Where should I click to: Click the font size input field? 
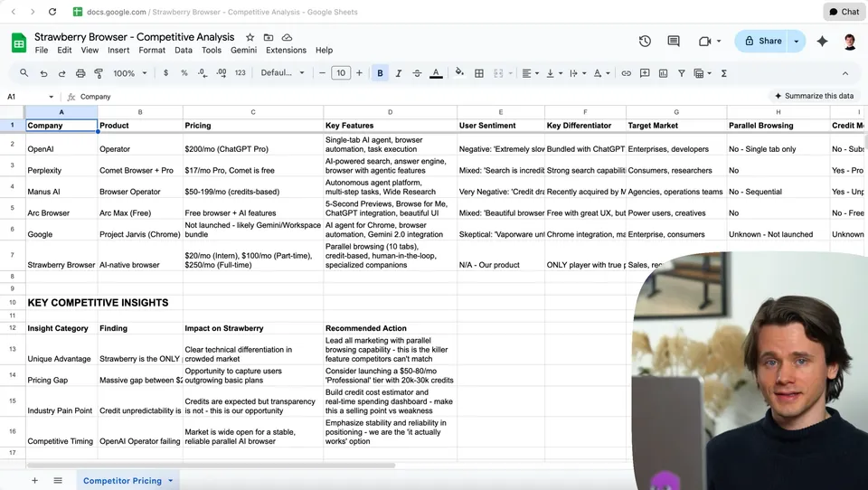(341, 73)
